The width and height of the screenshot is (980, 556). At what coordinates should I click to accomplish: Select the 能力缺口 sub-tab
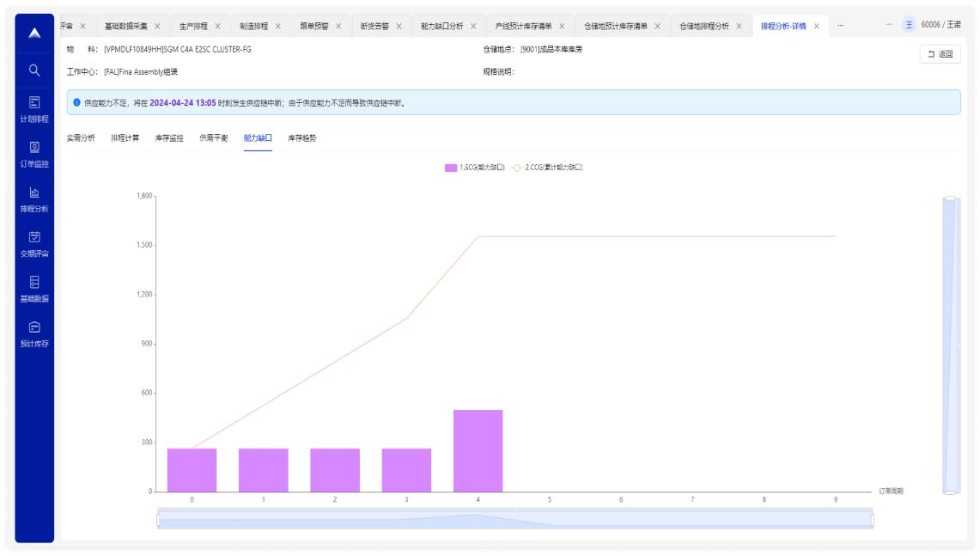click(258, 138)
